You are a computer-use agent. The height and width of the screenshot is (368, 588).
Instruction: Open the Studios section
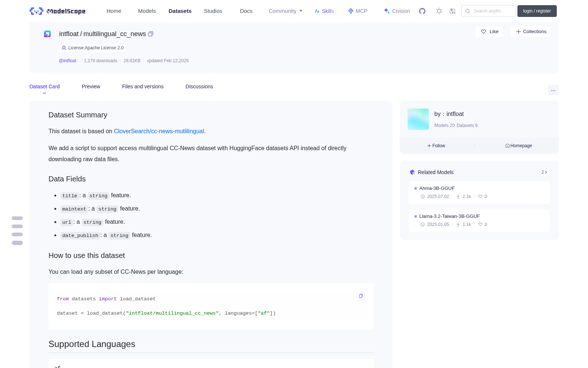(x=213, y=11)
